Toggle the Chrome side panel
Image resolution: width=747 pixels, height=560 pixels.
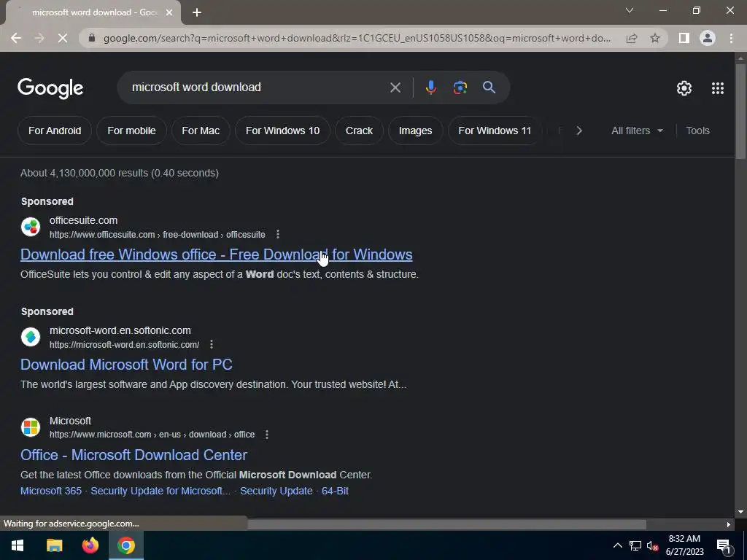click(684, 38)
